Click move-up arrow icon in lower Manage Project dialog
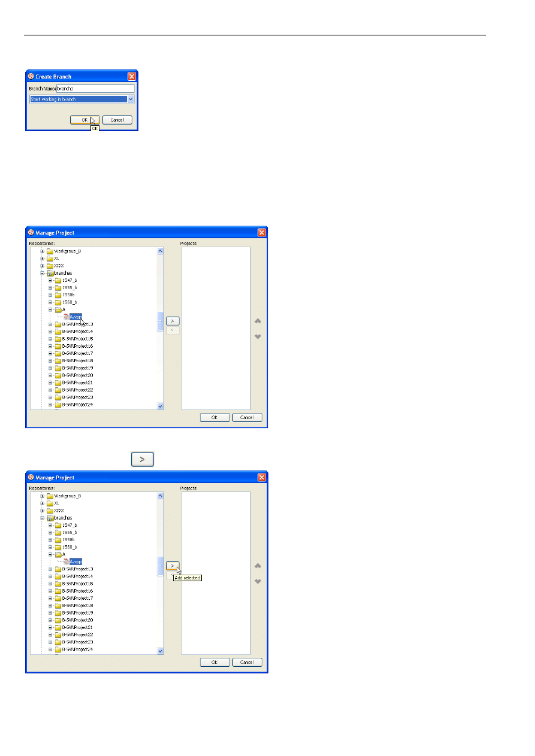Viewport: 535px width, 756px height. coord(258,566)
